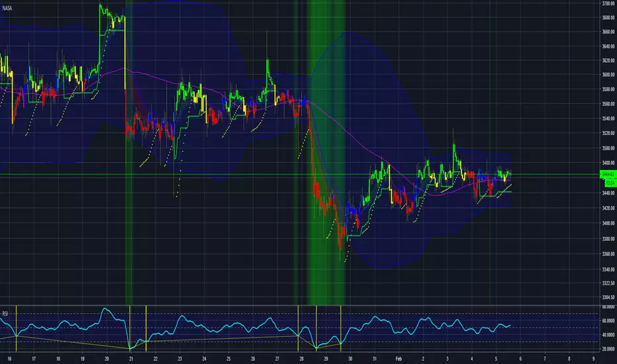The height and width of the screenshot is (364, 617).
Task: Click the 60.0000 RSI axis label
Action: point(608,321)
